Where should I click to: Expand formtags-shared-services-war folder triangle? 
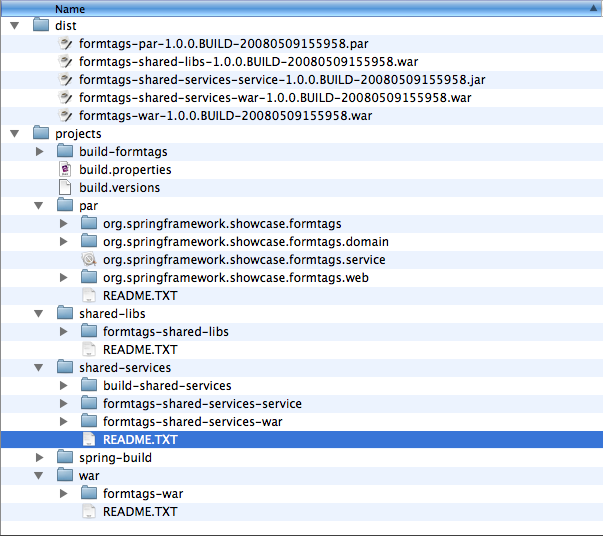tap(63, 421)
